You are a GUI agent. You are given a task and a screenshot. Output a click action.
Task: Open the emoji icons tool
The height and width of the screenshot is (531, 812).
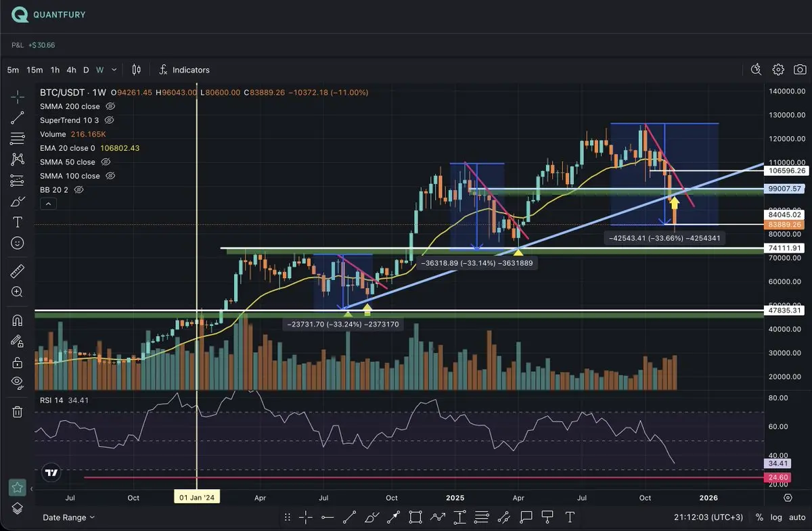tap(18, 243)
